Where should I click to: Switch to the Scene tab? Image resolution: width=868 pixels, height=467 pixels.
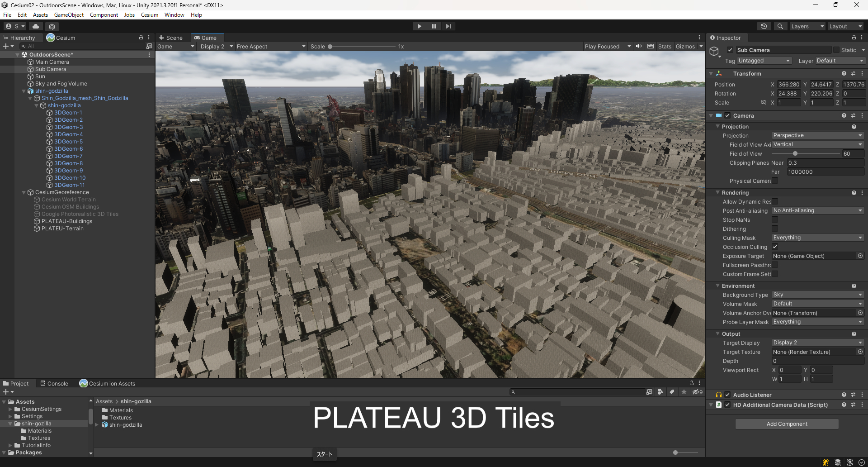[171, 38]
